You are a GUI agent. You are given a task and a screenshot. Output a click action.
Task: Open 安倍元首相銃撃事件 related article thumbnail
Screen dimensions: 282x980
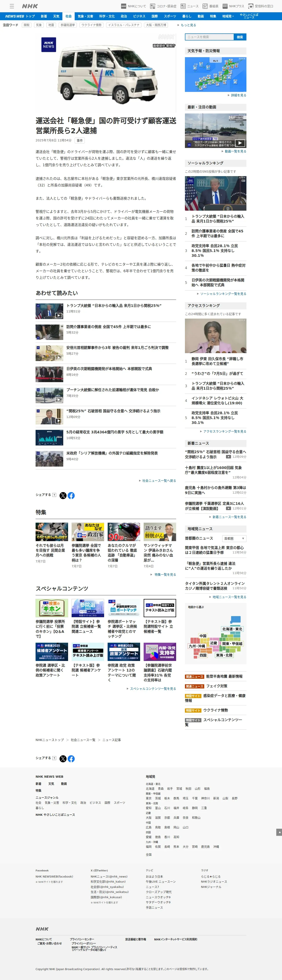49,353
